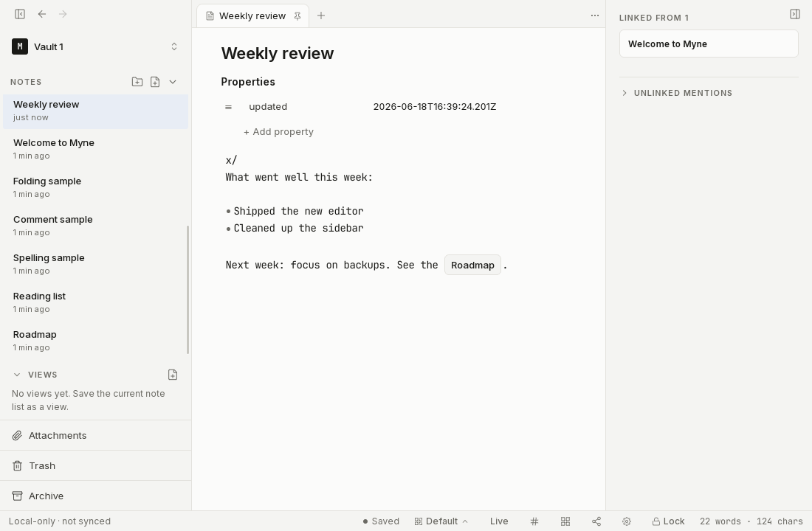Click the 'Cleaned up the sidebar' bullet
This screenshot has height=531, width=812.
point(298,228)
